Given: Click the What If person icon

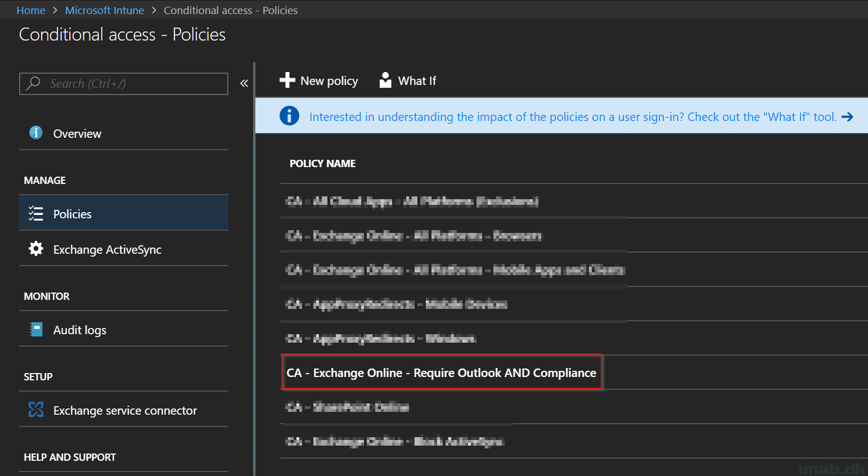Looking at the screenshot, I should [x=385, y=80].
